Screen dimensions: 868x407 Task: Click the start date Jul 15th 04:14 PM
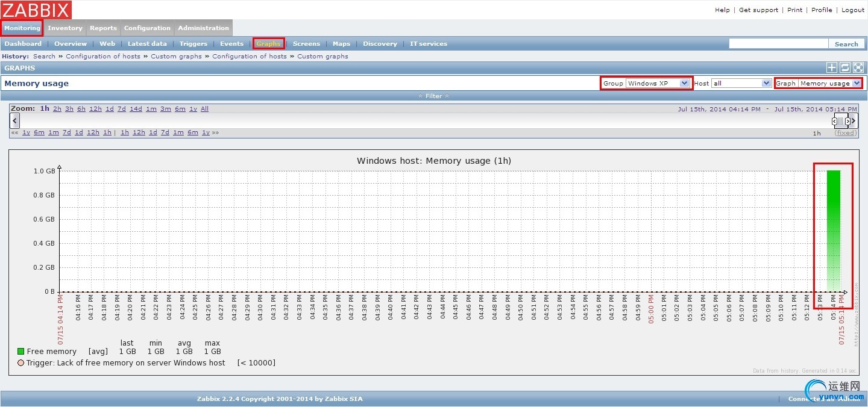coord(719,109)
